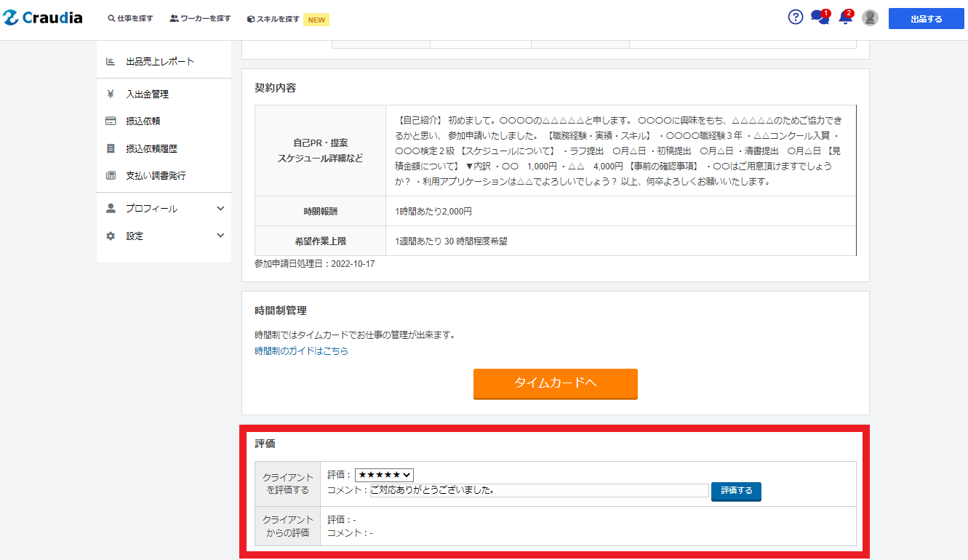Click the card icon beside 振込依頼
This screenshot has height=560, width=968.
point(111,121)
